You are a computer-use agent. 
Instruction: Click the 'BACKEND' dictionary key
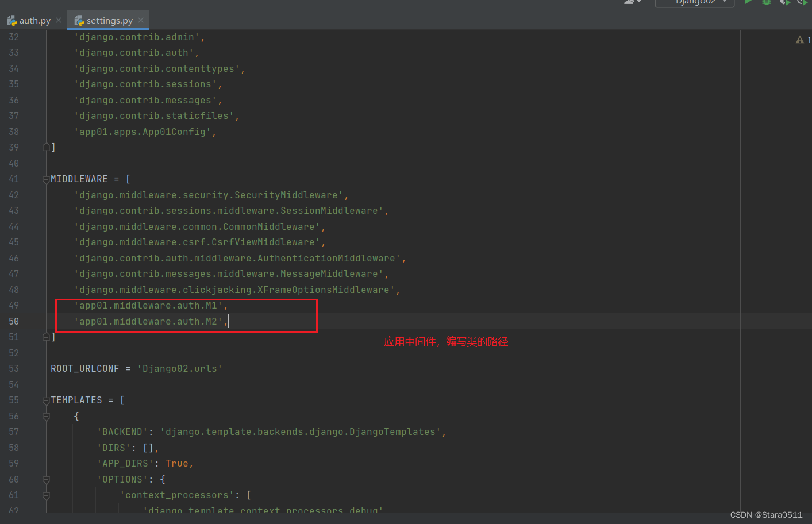(122, 432)
